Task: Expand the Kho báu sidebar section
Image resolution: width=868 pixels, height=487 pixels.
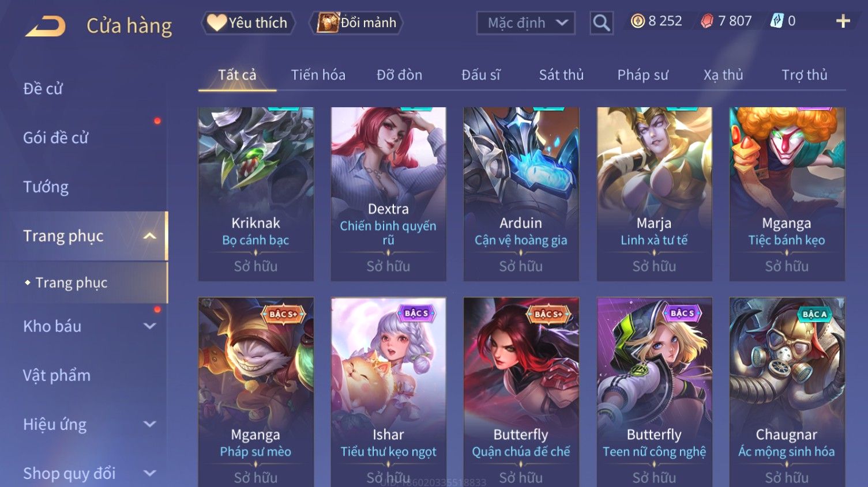Action: point(150,326)
